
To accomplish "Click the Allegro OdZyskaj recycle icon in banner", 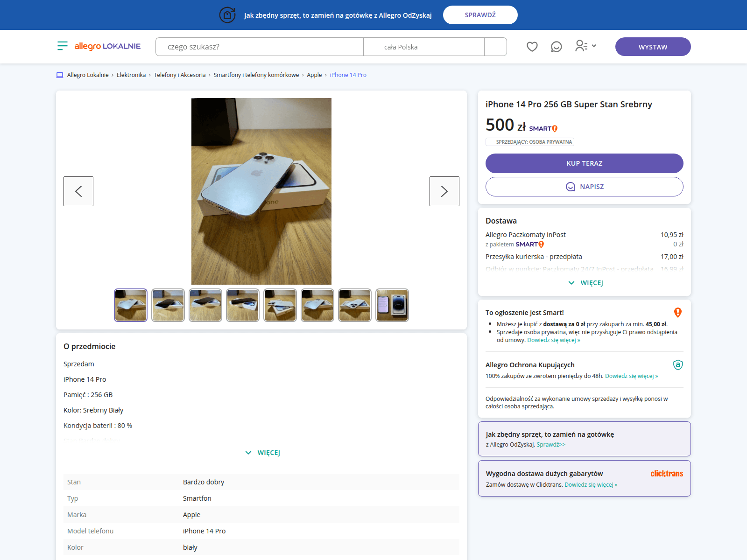I will click(x=227, y=15).
